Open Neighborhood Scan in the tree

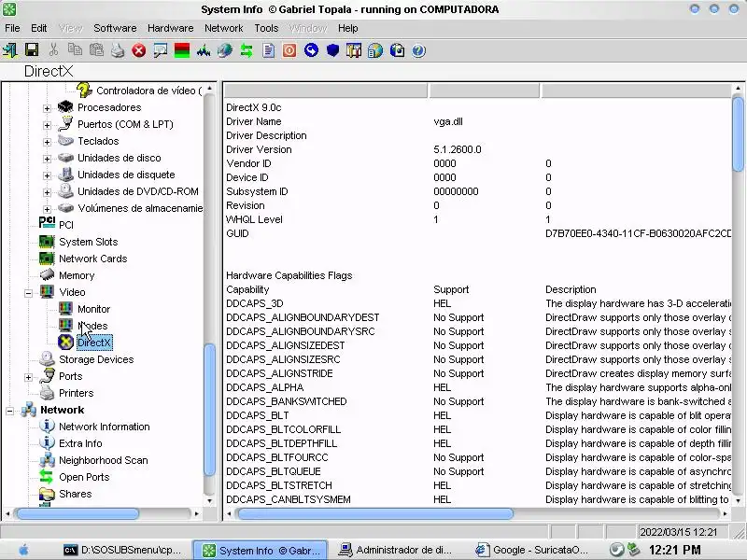103,460
